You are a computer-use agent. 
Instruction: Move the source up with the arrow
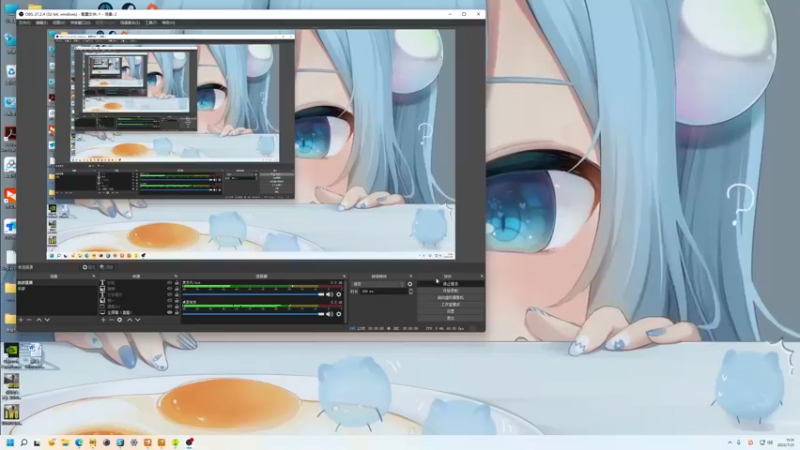point(130,320)
